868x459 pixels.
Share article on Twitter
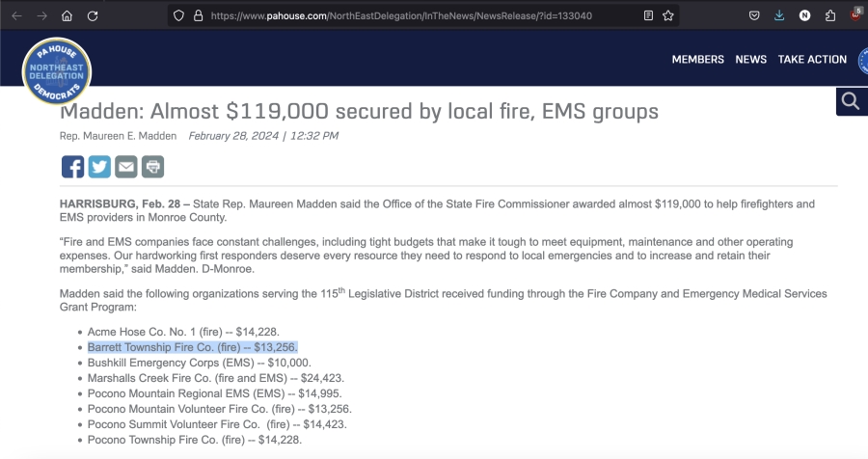(x=99, y=167)
